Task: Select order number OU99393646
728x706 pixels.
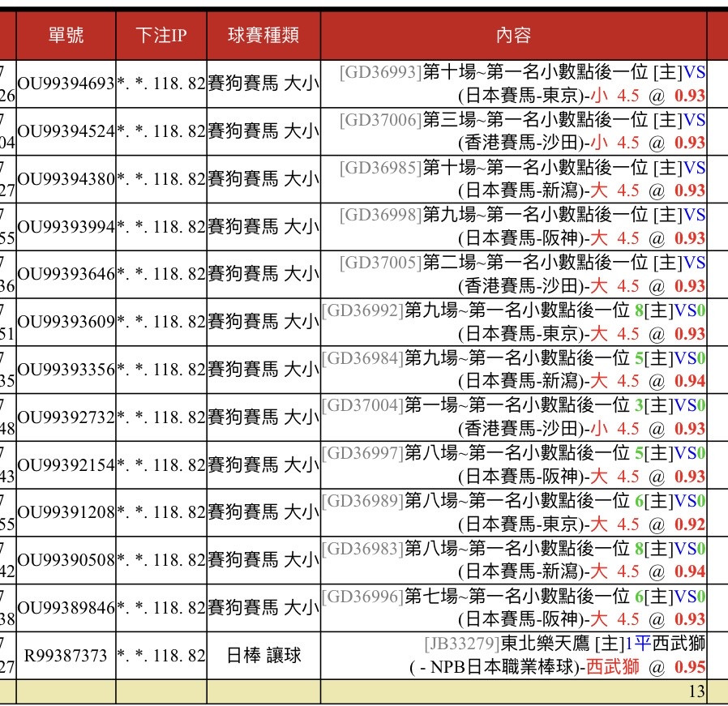Action: pos(66,274)
